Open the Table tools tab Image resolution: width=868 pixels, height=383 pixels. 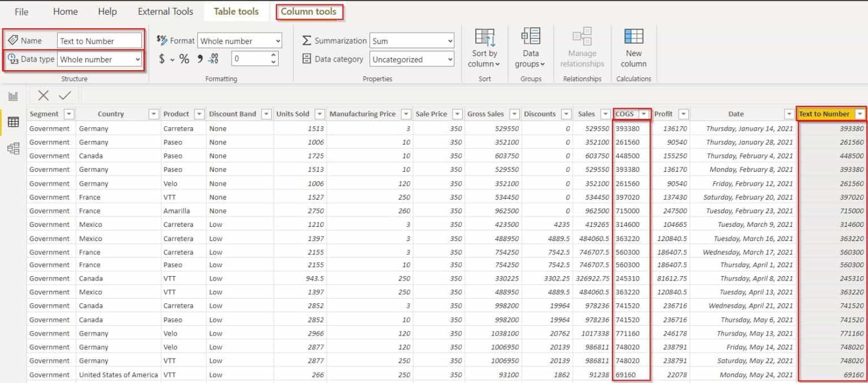(x=236, y=11)
